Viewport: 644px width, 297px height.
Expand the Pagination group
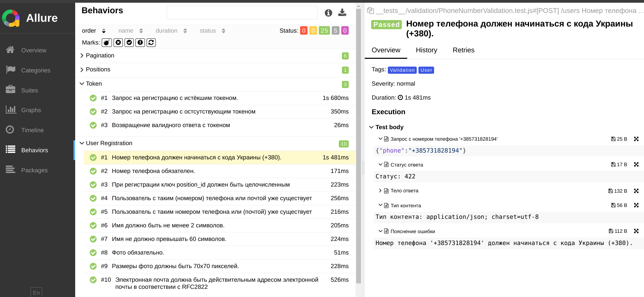(x=215, y=56)
